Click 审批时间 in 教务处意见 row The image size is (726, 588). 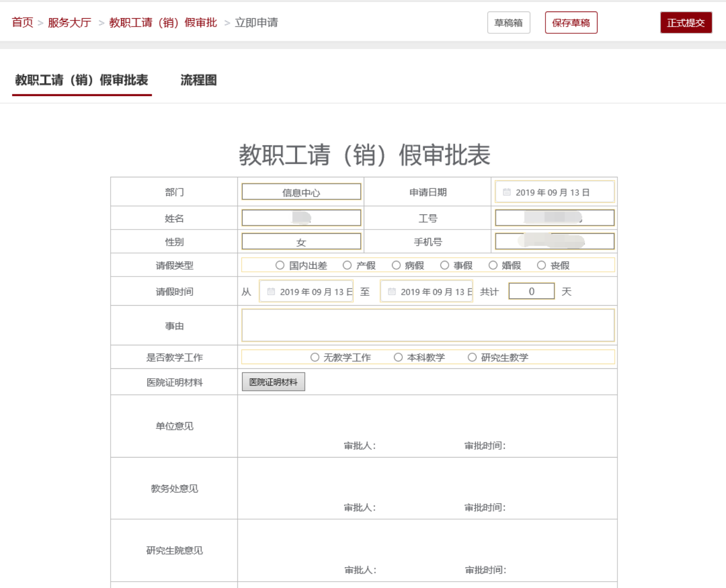click(x=485, y=507)
